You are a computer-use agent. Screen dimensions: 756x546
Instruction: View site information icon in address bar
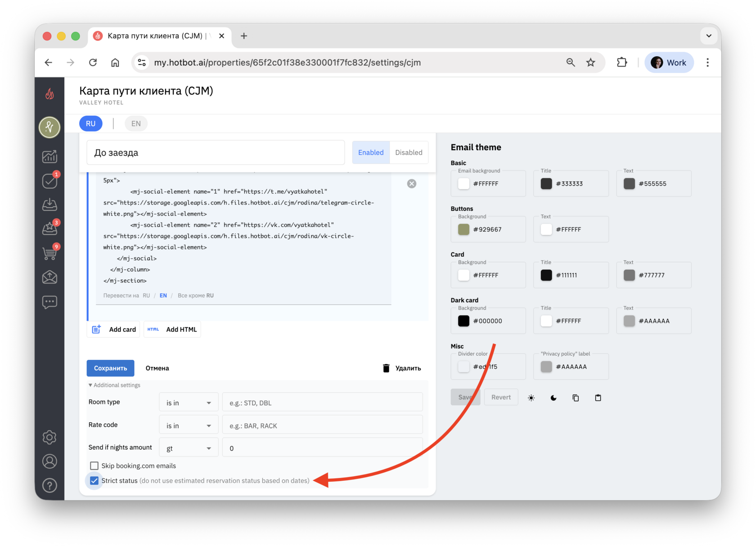click(x=142, y=63)
